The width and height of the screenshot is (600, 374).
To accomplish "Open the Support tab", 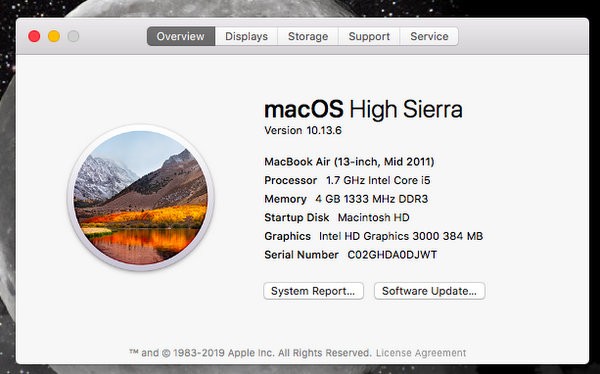I will [x=369, y=36].
